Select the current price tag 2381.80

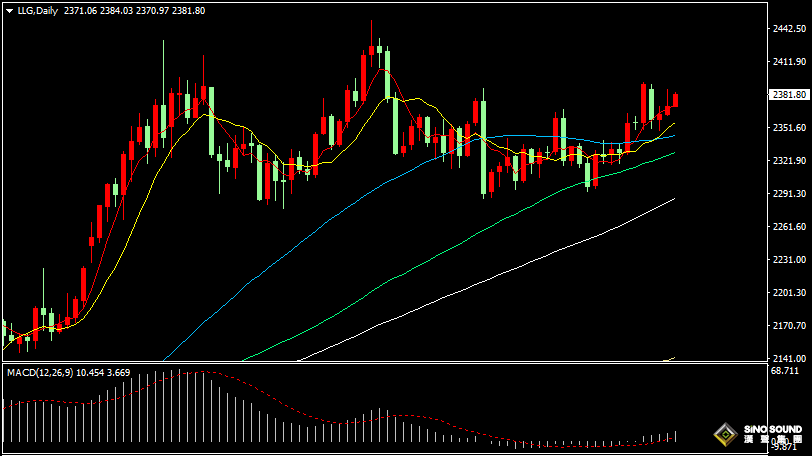pos(788,95)
